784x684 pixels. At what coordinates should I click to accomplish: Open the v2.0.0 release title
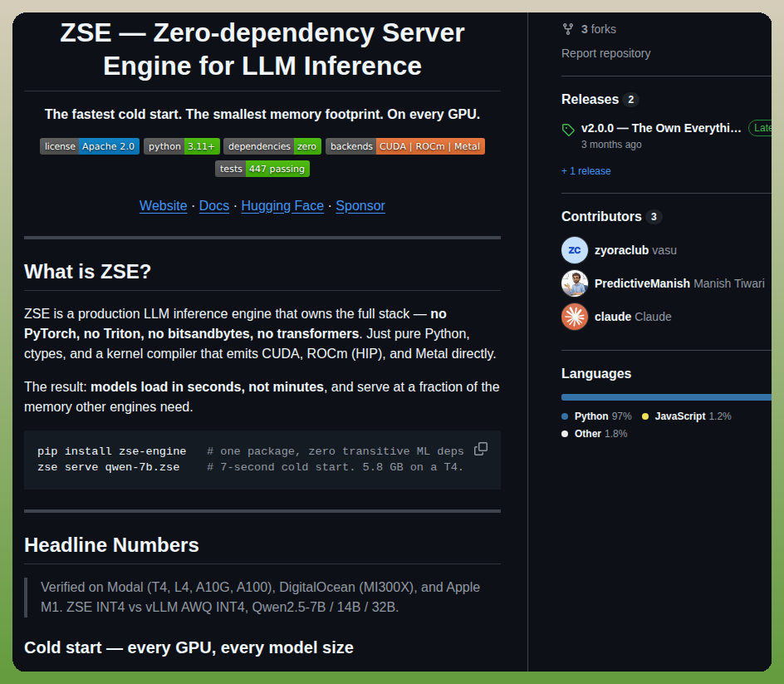(660, 128)
